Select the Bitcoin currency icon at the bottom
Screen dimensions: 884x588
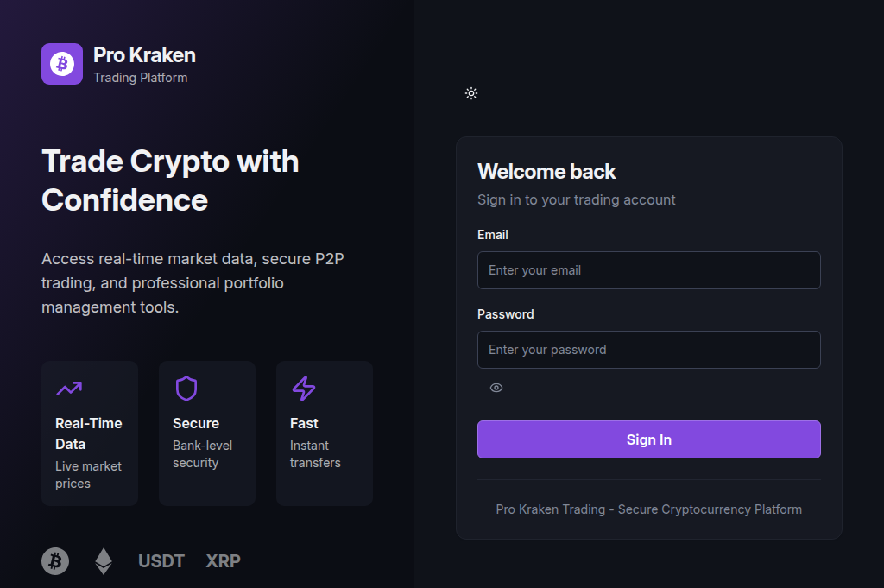tap(54, 560)
